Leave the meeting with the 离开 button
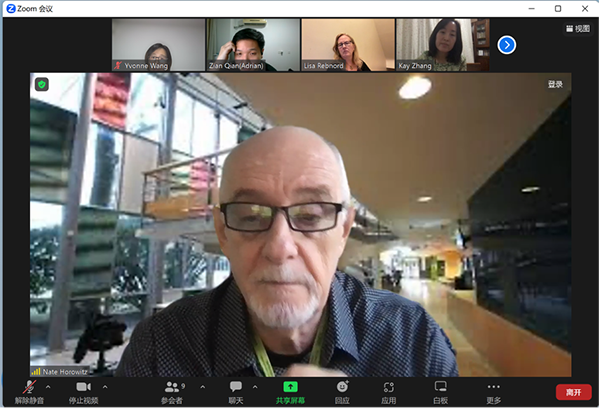This screenshot has height=409, width=600. [573, 392]
